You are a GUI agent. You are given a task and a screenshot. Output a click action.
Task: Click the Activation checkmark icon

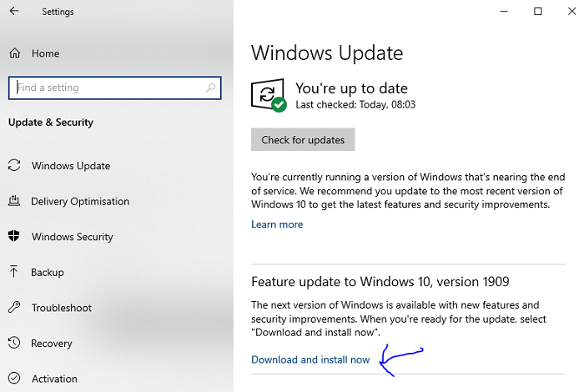[x=14, y=379]
